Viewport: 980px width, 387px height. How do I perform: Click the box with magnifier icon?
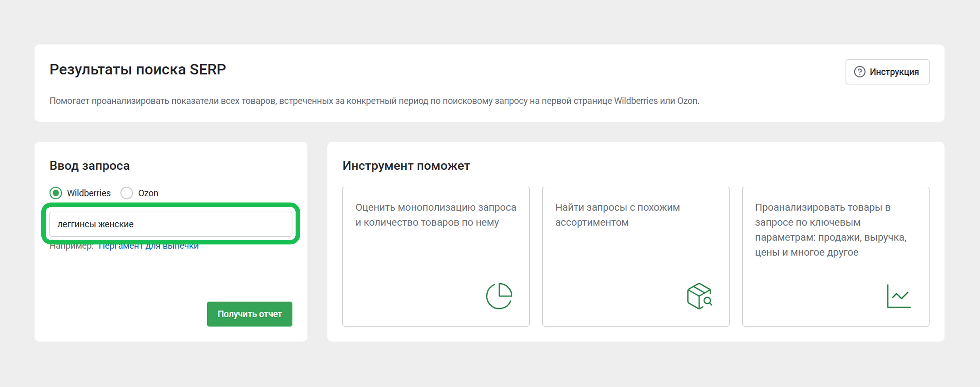699,296
